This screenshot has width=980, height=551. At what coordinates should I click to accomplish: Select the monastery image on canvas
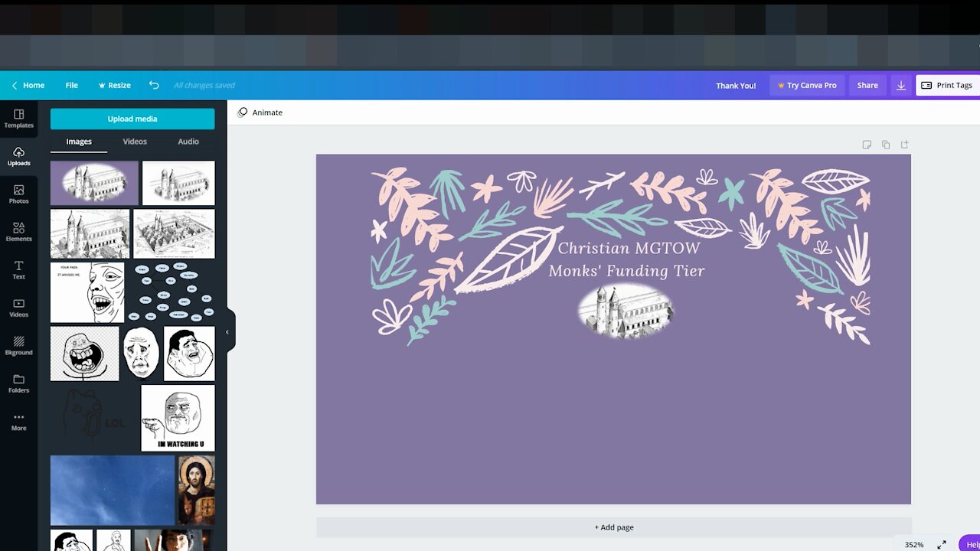click(x=626, y=311)
